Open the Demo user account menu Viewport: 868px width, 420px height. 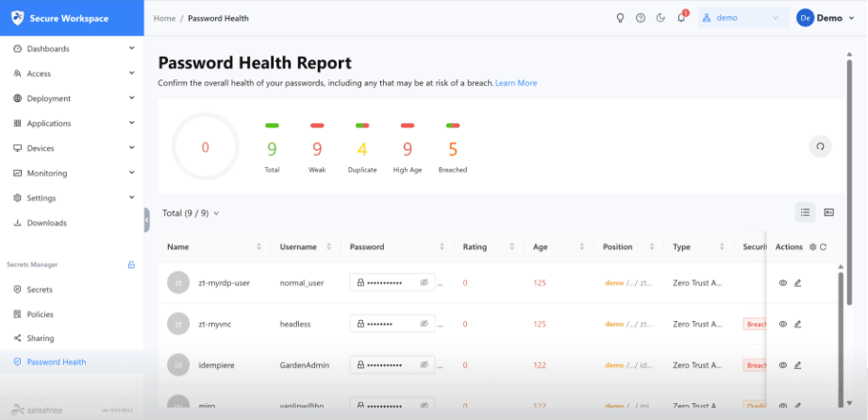[x=826, y=18]
